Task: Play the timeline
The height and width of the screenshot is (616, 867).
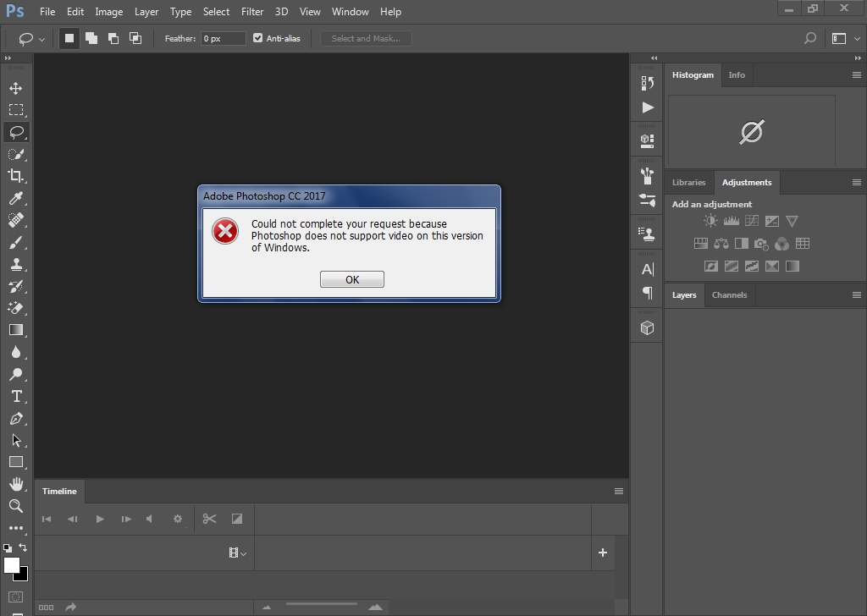Action: (x=100, y=519)
